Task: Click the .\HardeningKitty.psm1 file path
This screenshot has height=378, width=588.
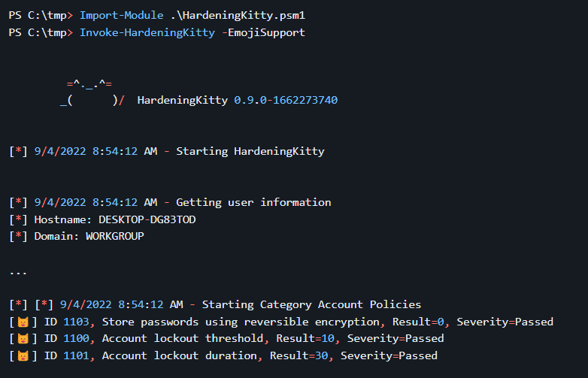Action: click(x=238, y=15)
